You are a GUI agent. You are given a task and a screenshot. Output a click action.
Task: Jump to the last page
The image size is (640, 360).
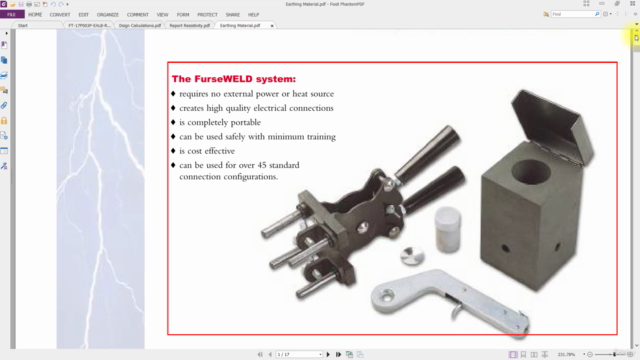[x=338, y=354]
